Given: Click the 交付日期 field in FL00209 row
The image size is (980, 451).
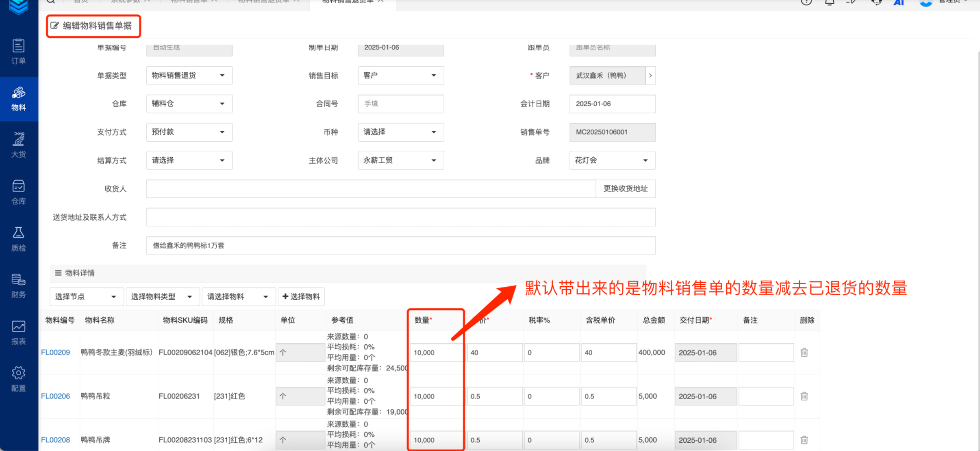Looking at the screenshot, I should click(706, 352).
